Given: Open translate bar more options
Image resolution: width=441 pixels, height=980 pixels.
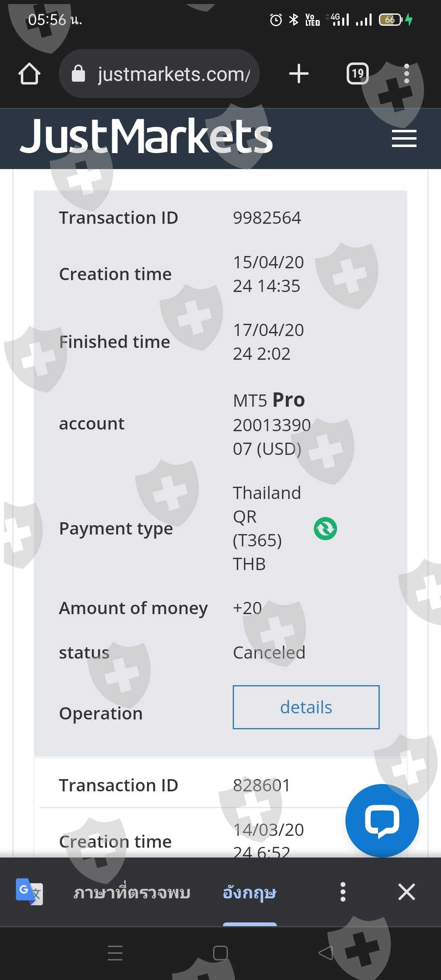Looking at the screenshot, I should point(343,892).
